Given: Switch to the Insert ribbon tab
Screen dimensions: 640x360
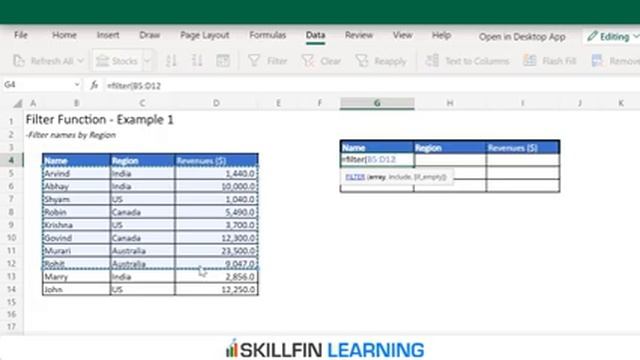Looking at the screenshot, I should point(108,36).
